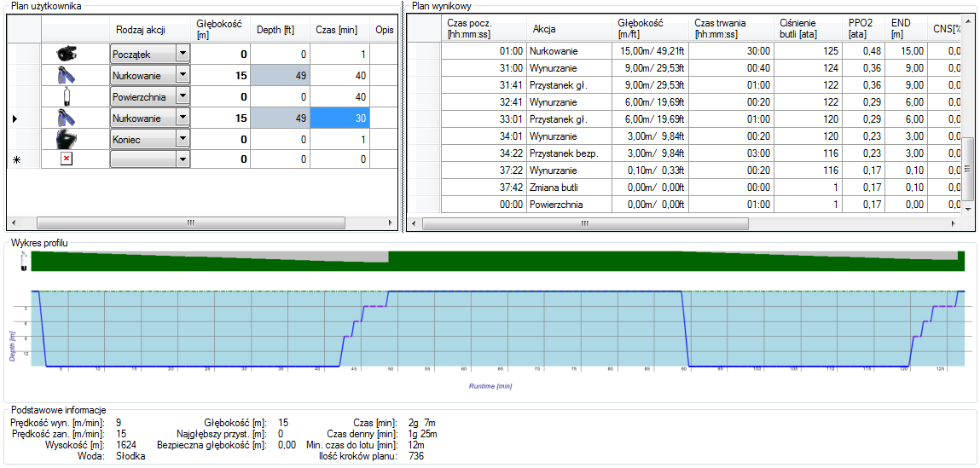This screenshot has width=980, height=468.
Task: Click the PPO2 column header
Action: pos(864,29)
